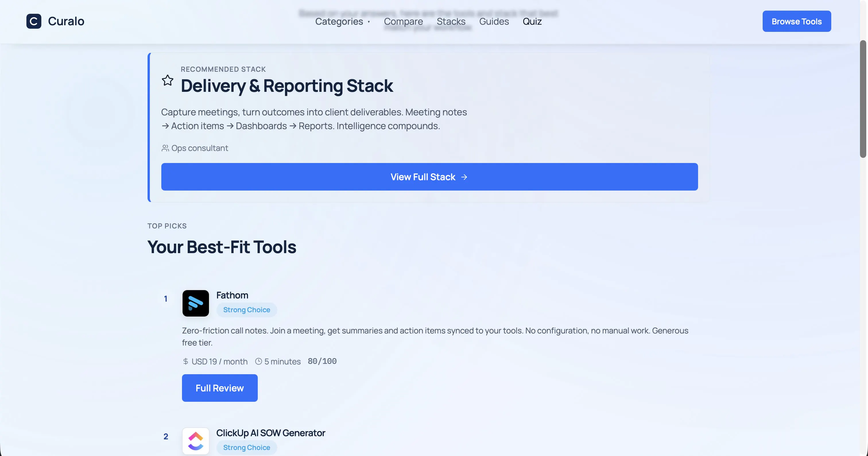Click the ClickUp AI SOW Generator logo
The image size is (868, 456).
pos(195,441)
